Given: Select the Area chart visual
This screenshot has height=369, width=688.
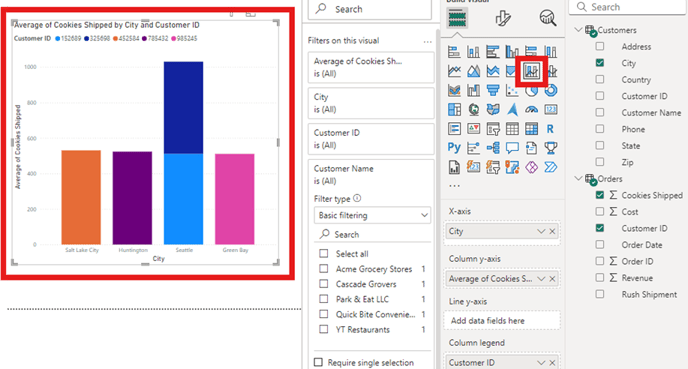Looking at the screenshot, I should pyautogui.click(x=473, y=71).
